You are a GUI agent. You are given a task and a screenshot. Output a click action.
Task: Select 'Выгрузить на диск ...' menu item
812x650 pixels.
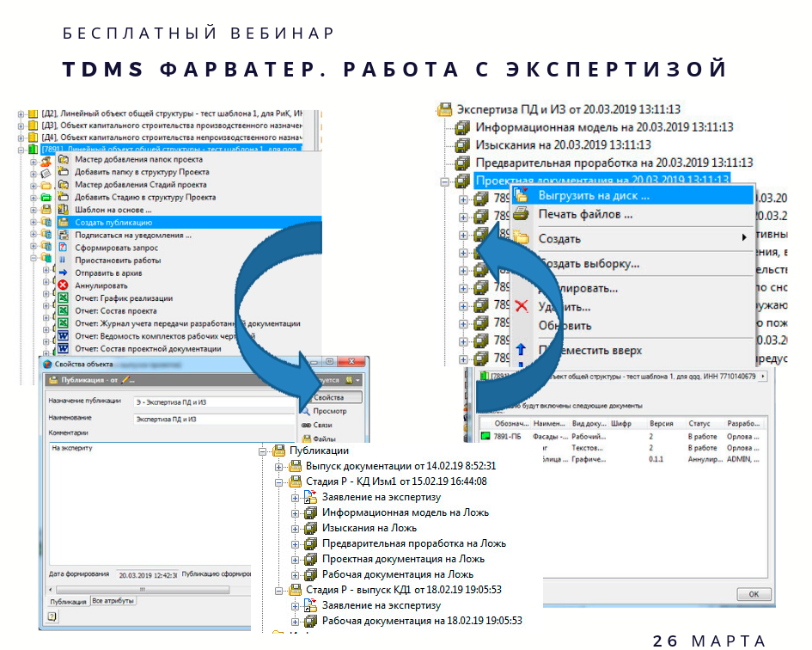(x=632, y=195)
